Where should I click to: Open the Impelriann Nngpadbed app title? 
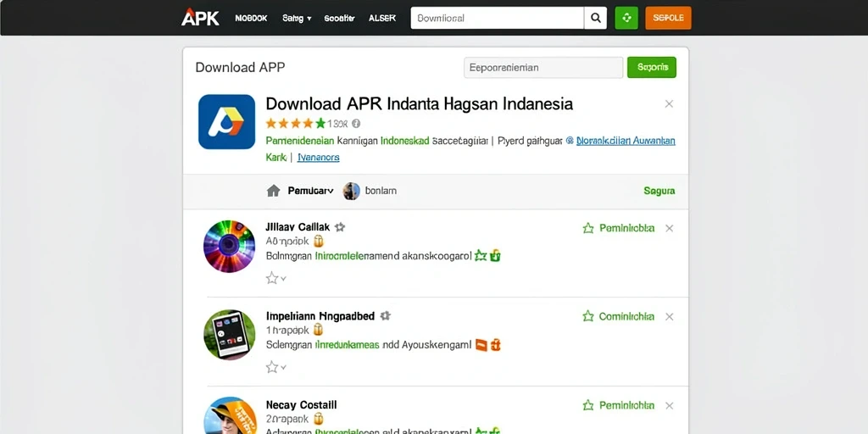pyautogui.click(x=320, y=316)
